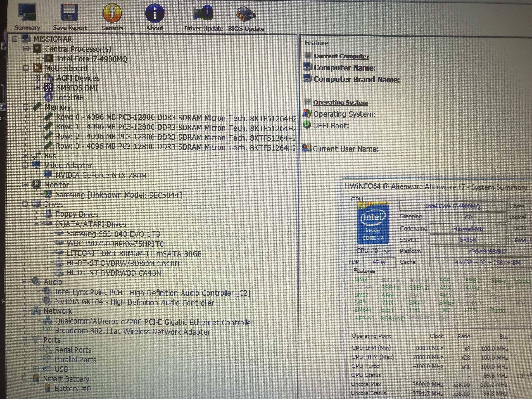Expand the ACPI Devices node
Screen dimensions: 532x399
pos(37,78)
